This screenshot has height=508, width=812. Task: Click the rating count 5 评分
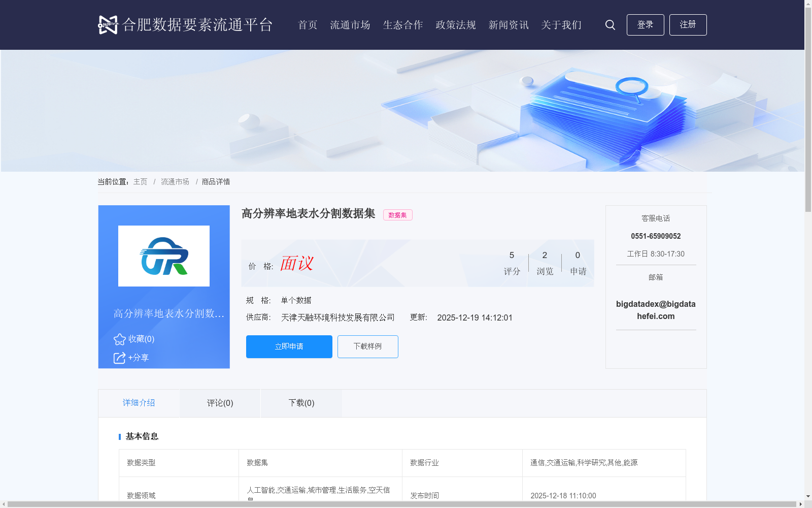point(512,263)
